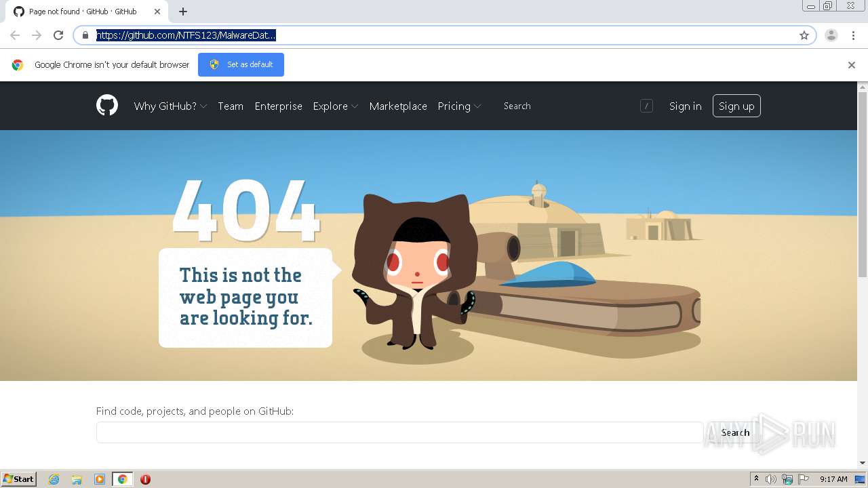Open the Action Center flag icon

point(804,479)
